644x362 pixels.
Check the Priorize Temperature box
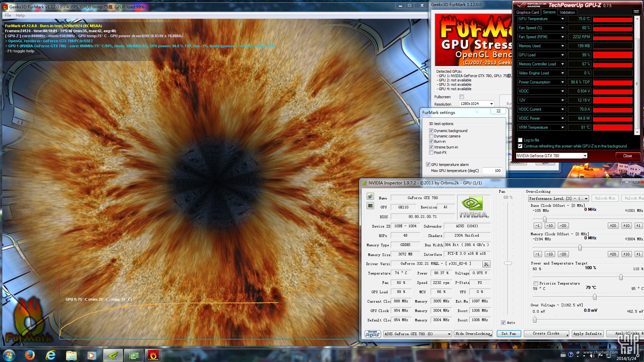point(536,284)
